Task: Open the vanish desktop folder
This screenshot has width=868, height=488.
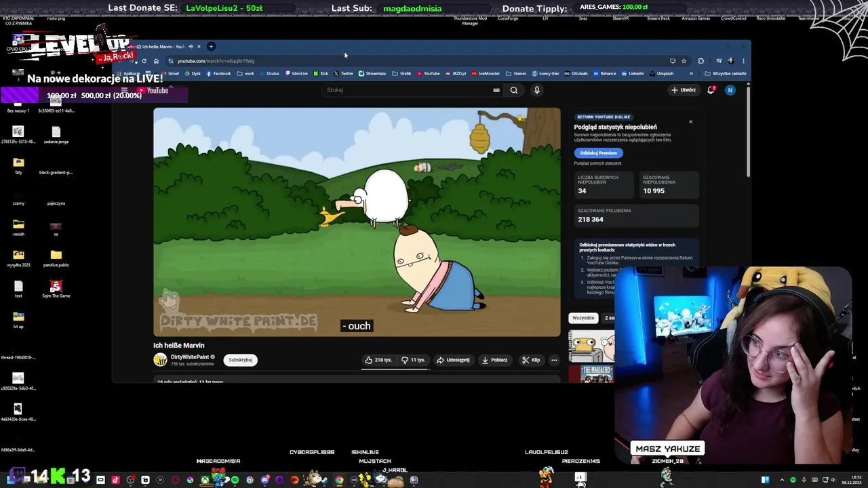Action: (18, 226)
